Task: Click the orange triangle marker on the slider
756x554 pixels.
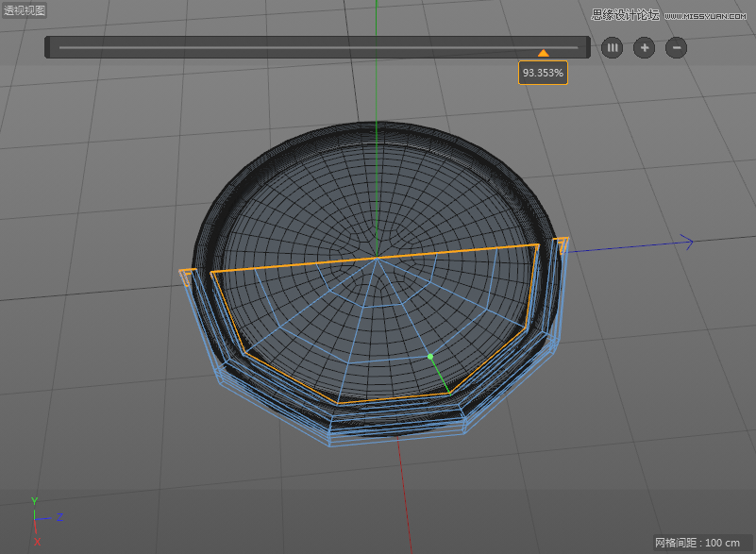Action: 545,54
